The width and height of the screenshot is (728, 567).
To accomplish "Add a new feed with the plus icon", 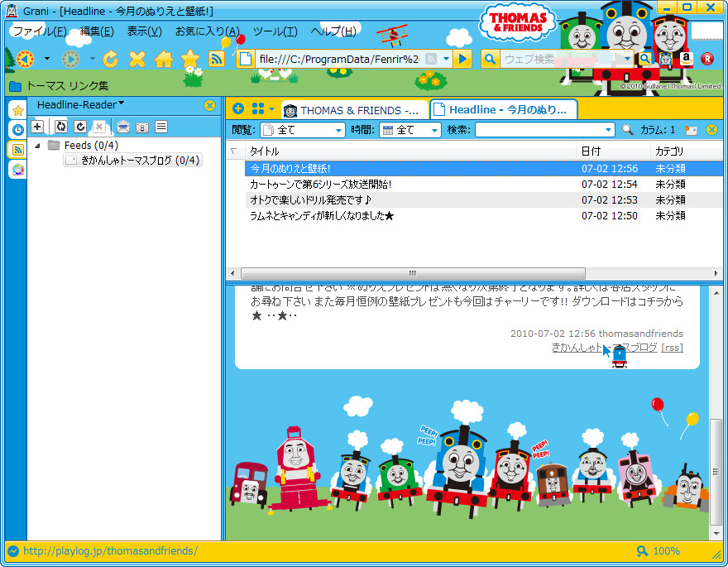I will pos(38,126).
